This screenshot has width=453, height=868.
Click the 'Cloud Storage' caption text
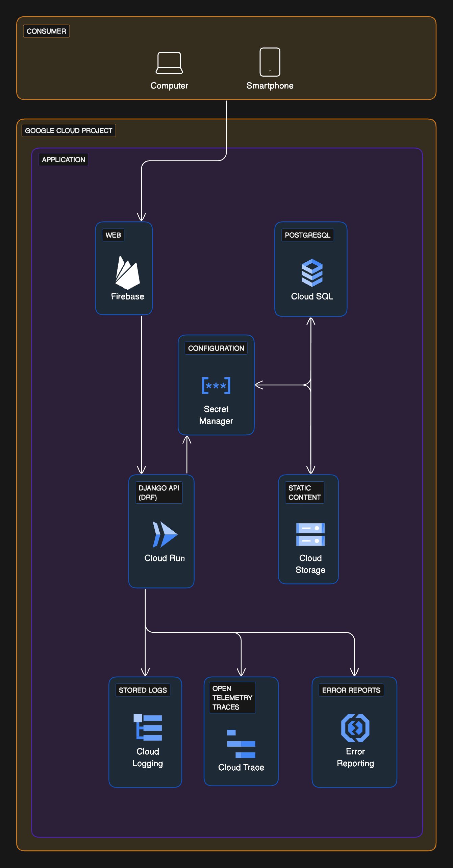[x=310, y=564]
